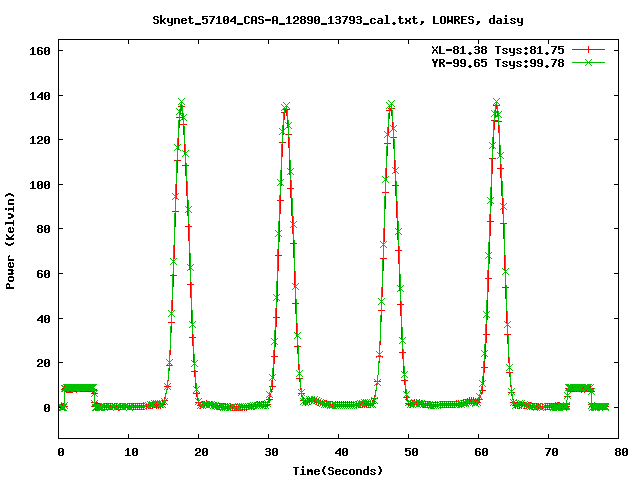Click the y-axis tick label 60
The image size is (640, 480).
(43, 274)
